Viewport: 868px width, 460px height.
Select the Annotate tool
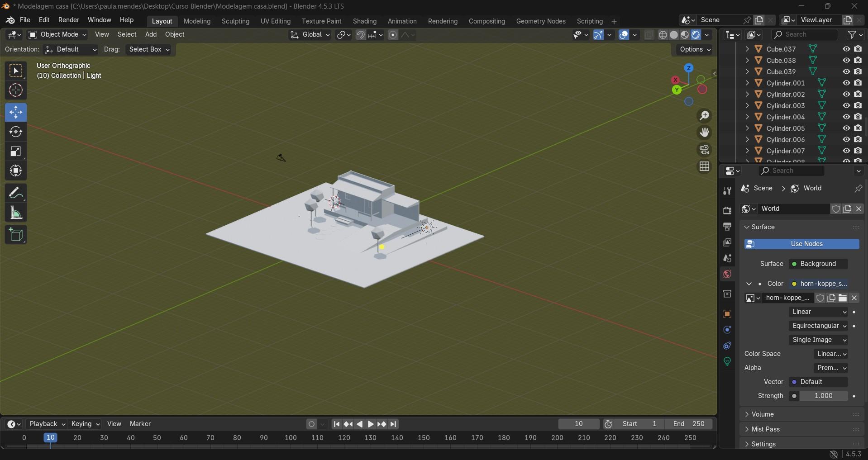(x=16, y=193)
